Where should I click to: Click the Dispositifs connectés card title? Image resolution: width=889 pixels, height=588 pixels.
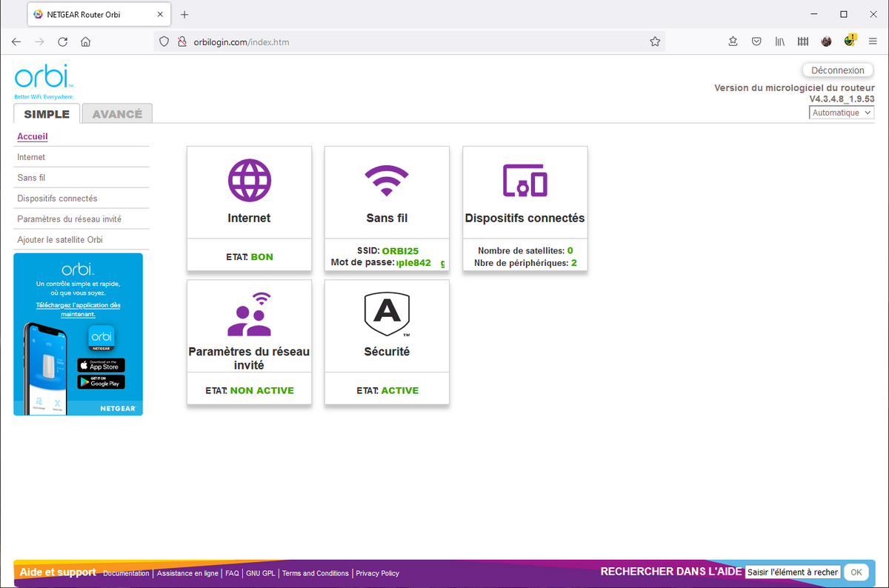(x=525, y=218)
